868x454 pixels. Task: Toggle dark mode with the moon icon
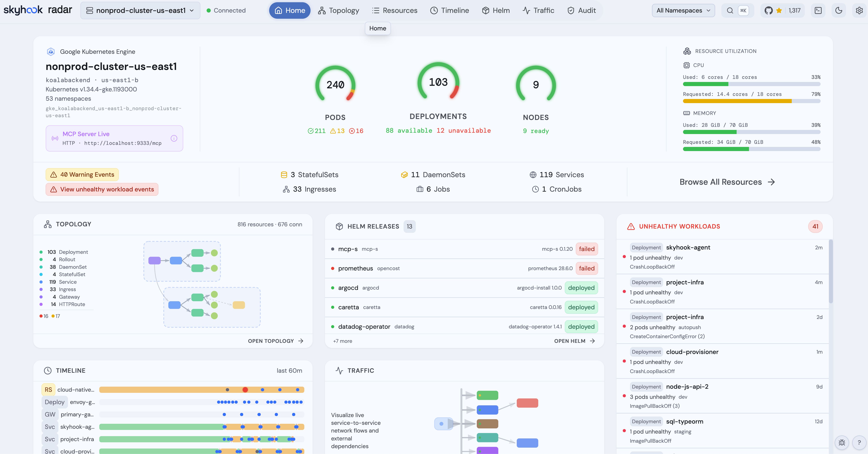click(839, 10)
